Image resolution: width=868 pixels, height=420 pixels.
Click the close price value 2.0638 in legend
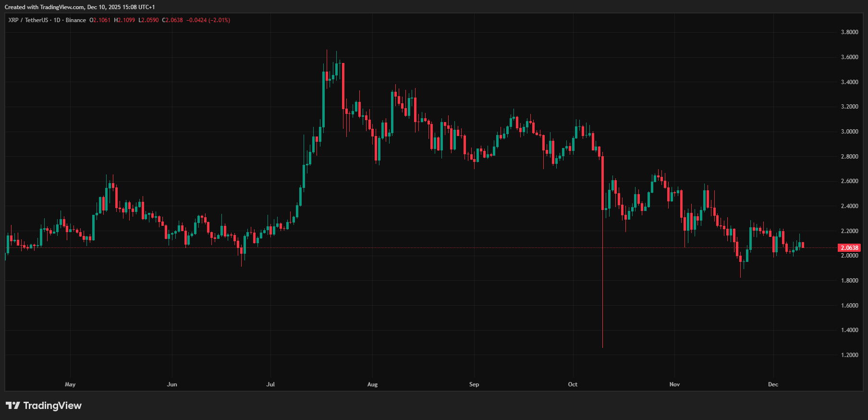174,20
